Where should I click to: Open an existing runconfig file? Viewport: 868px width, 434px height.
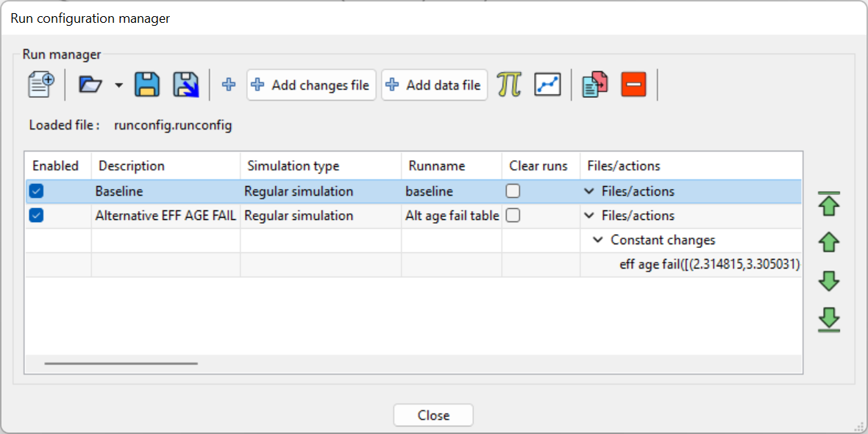coord(91,85)
